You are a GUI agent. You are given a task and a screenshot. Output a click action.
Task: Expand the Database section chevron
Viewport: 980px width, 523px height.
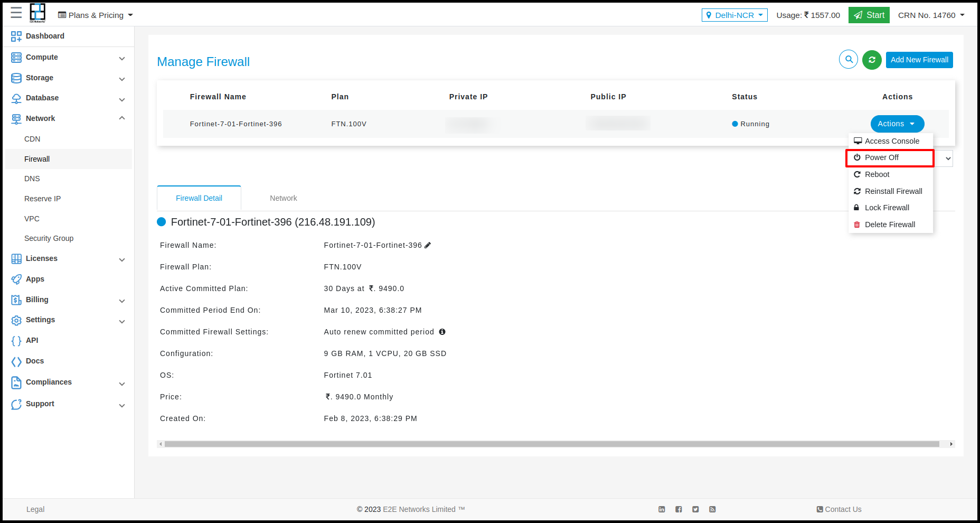[122, 99]
